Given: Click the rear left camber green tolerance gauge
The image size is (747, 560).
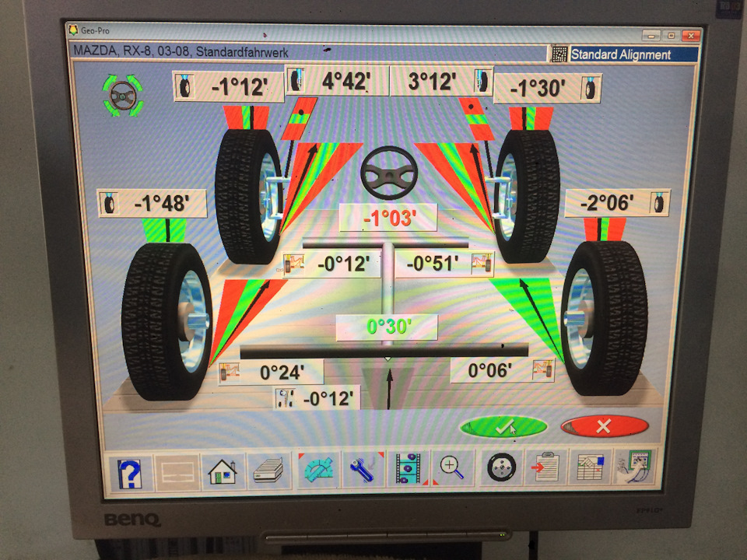Looking at the screenshot, I should (165, 230).
